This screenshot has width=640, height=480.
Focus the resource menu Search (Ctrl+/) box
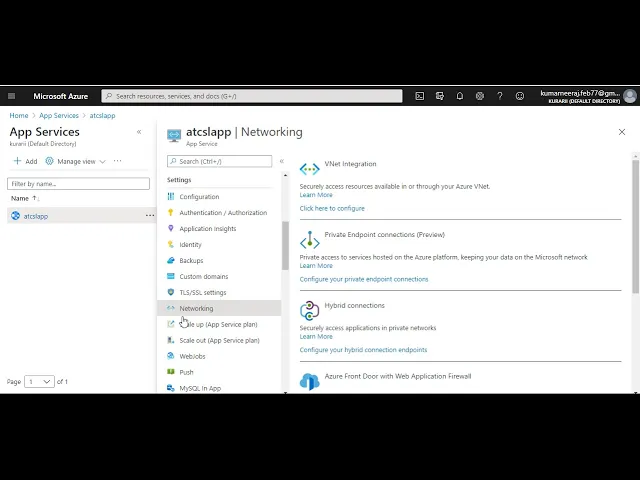[219, 161]
